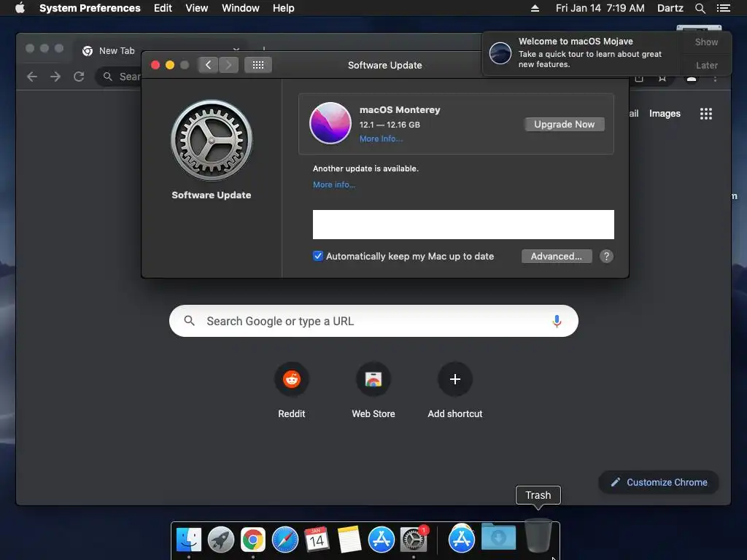Click Chrome's forward arrow

tap(55, 77)
